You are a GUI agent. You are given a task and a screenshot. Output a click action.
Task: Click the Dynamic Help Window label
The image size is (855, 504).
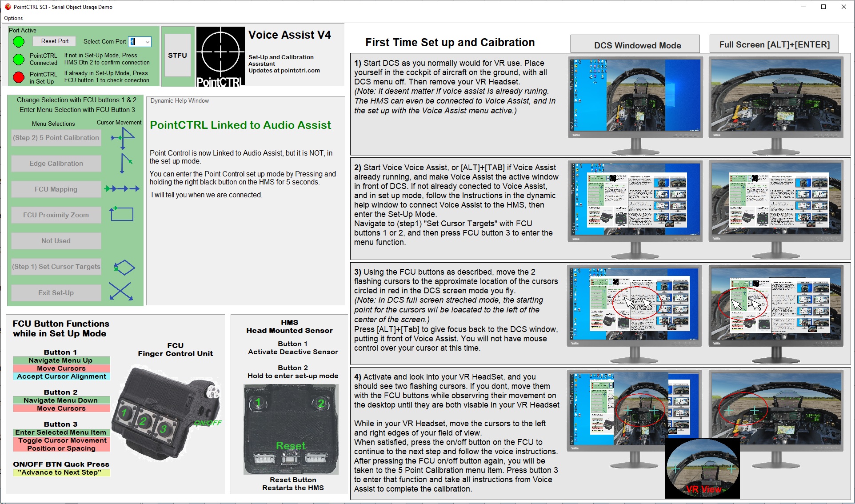180,101
